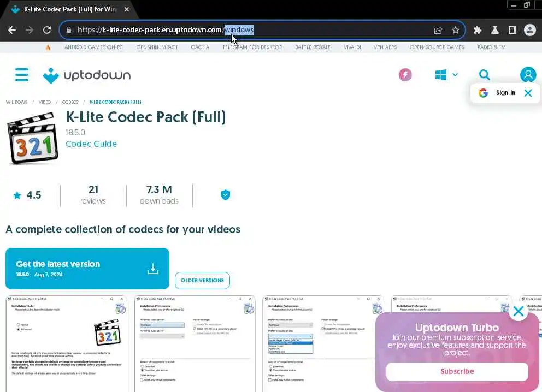Viewport: 542px width, 392px height.
Task: Open the Battle Royale topic link
Action: (x=313, y=47)
